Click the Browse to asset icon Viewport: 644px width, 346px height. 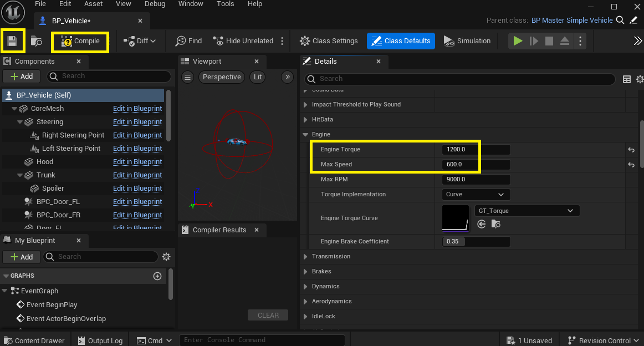pos(37,41)
